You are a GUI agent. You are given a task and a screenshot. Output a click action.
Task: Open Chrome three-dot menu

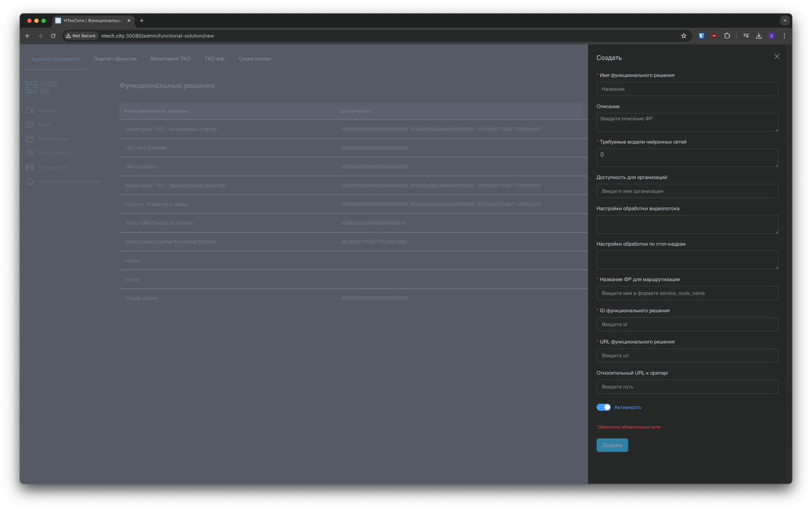[784, 36]
